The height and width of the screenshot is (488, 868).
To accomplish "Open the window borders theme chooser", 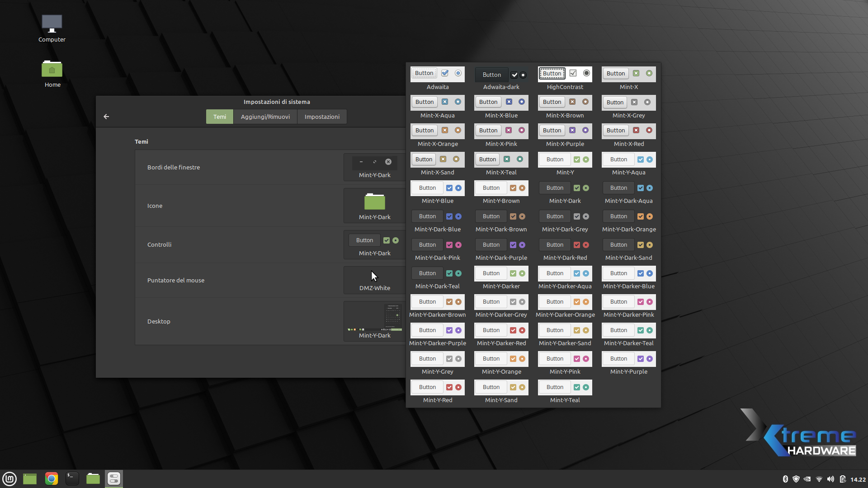I will pos(374,167).
